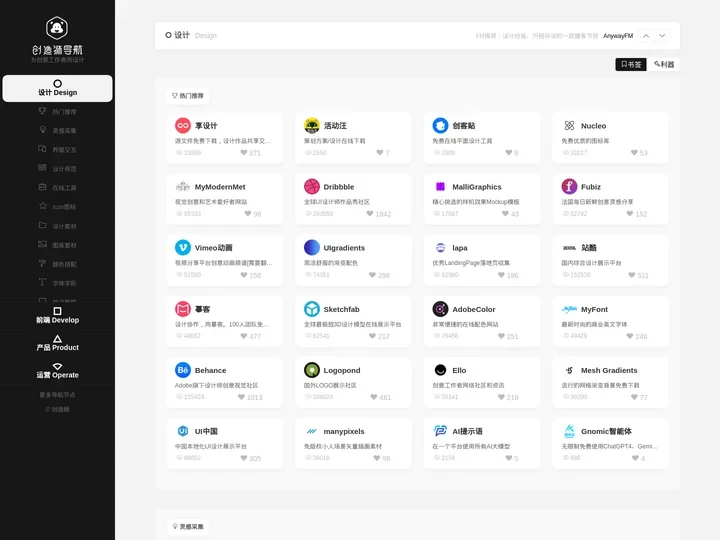Switch to 利器 tools view
This screenshot has width=720, height=540.
664,64
